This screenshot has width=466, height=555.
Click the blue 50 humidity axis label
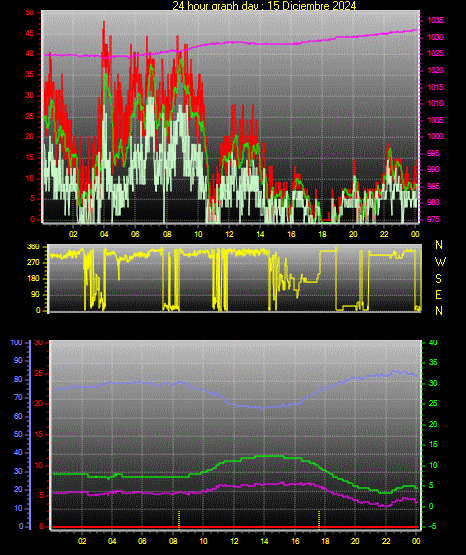(x=18, y=434)
